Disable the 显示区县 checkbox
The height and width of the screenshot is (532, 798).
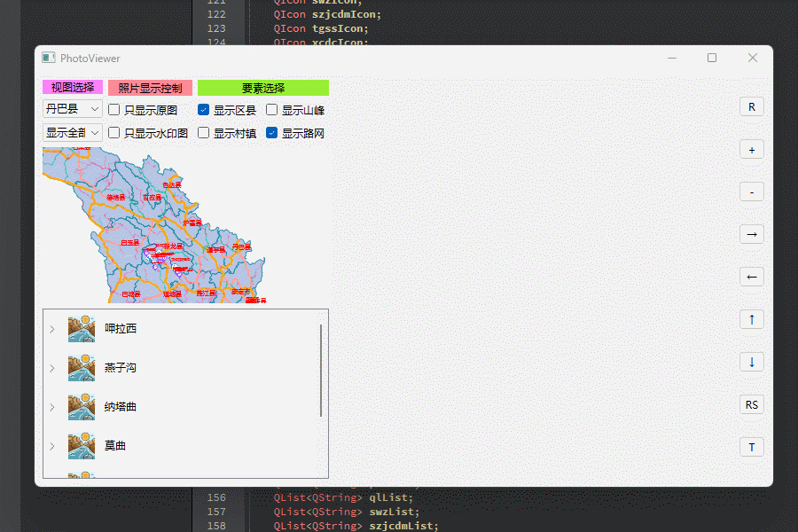[x=203, y=108]
